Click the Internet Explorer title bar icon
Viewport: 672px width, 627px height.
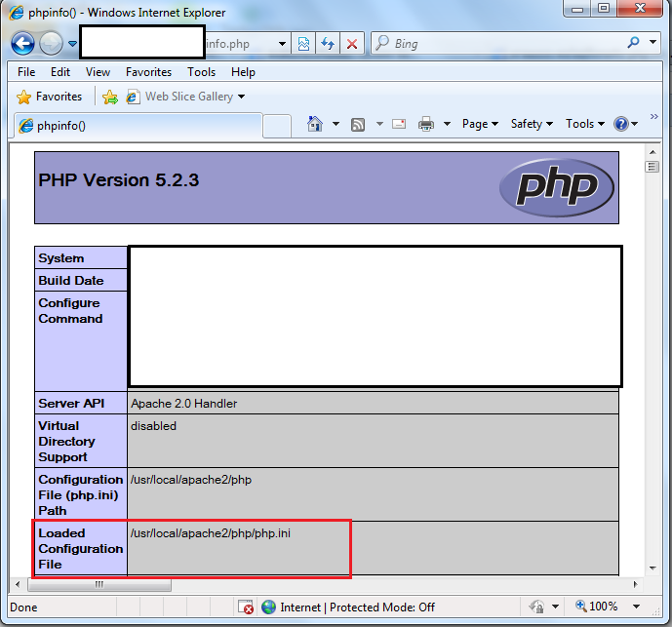tap(17, 13)
